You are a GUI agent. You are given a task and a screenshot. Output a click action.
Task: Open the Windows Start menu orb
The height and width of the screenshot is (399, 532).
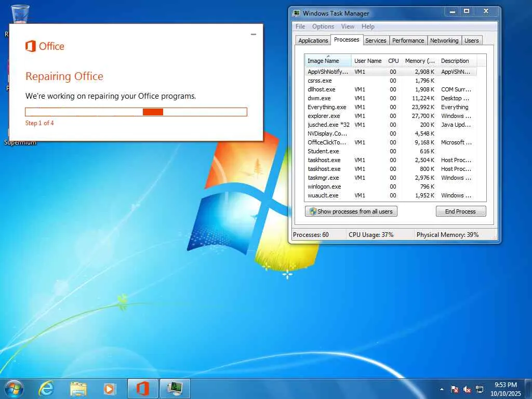coord(14,389)
